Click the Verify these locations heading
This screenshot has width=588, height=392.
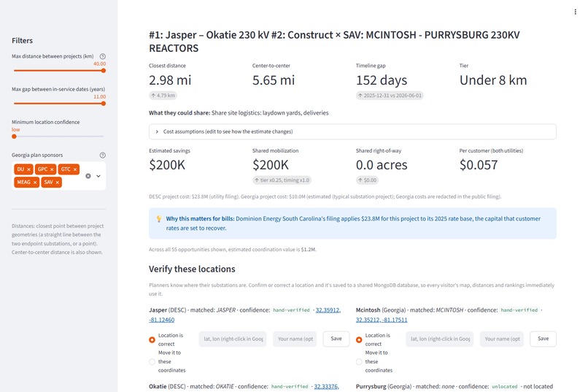[x=192, y=269]
